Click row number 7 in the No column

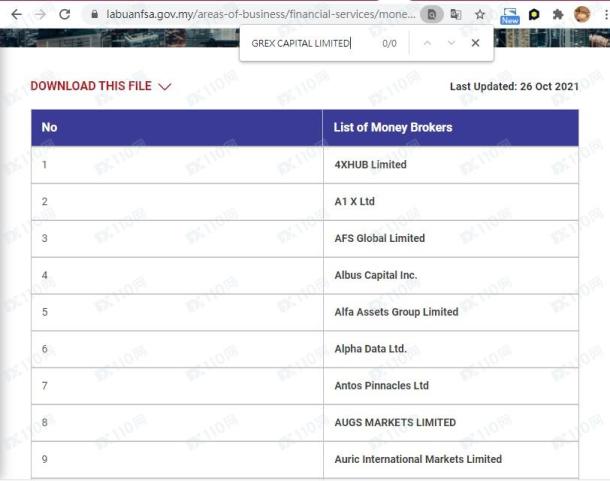(x=45, y=386)
